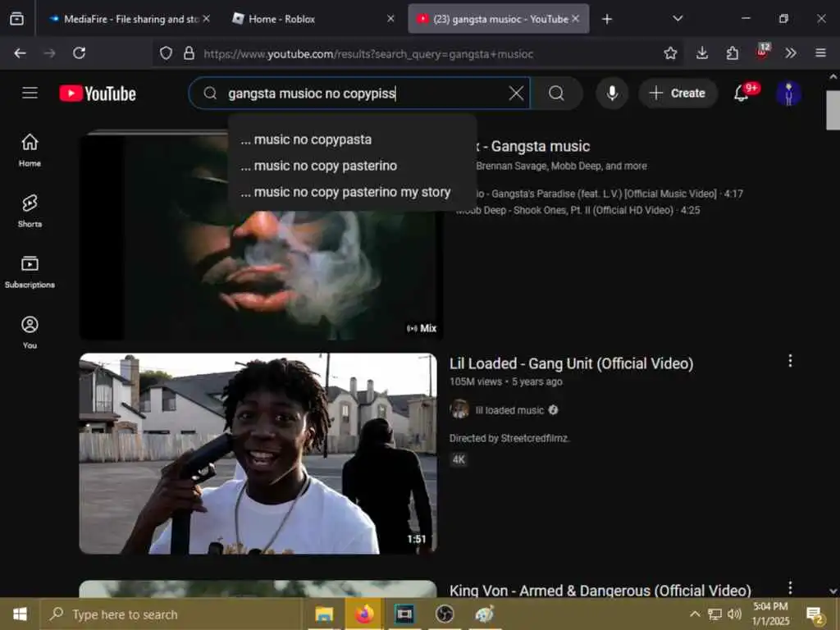Bookmark this page with the star
Image resolution: width=840 pixels, height=630 pixels.
[670, 53]
